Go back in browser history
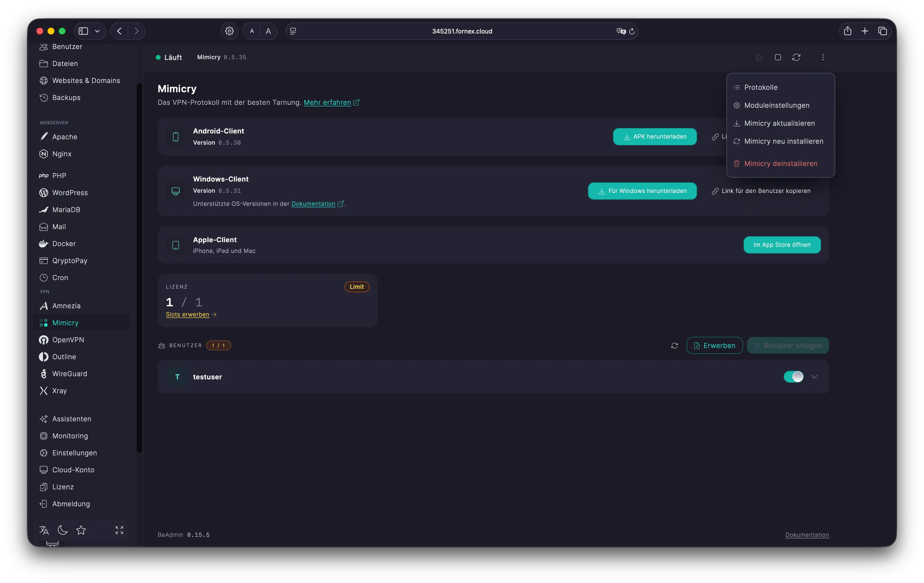This screenshot has width=924, height=583. pos(119,31)
